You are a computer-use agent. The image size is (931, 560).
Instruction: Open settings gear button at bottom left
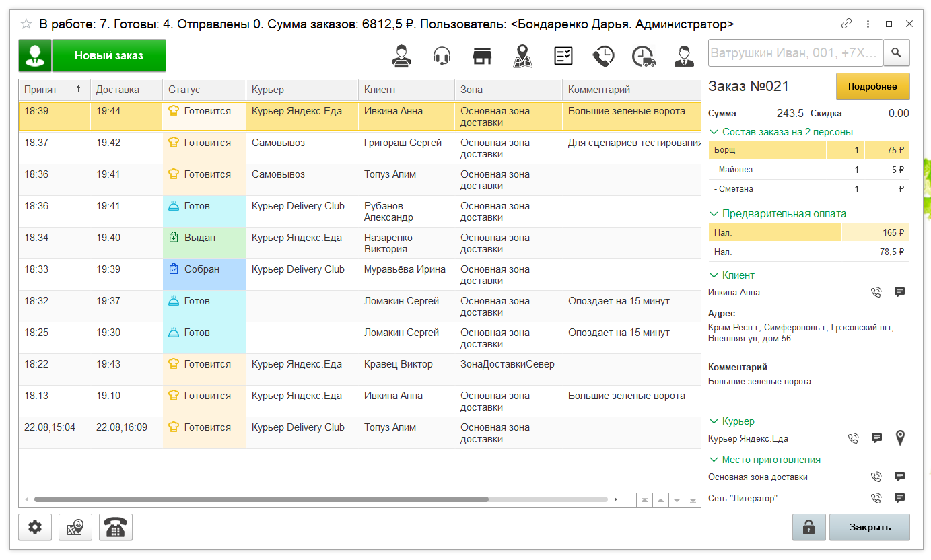35,528
